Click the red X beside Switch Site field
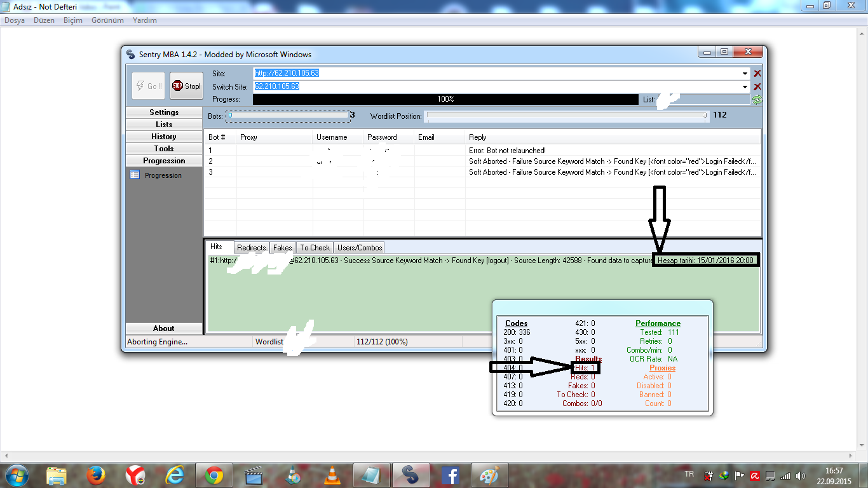 (757, 87)
